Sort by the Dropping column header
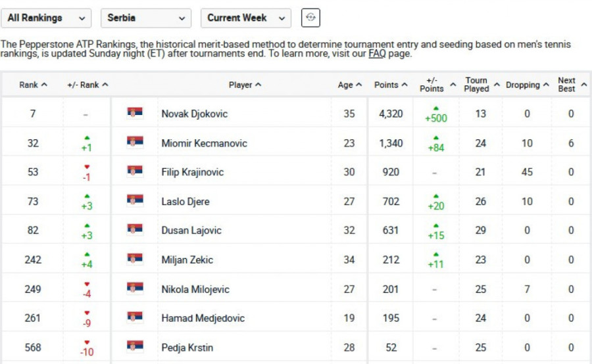592x364 pixels. click(528, 85)
